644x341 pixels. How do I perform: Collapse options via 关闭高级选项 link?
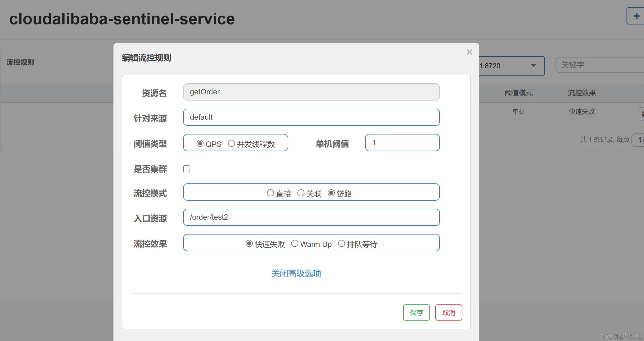point(296,273)
